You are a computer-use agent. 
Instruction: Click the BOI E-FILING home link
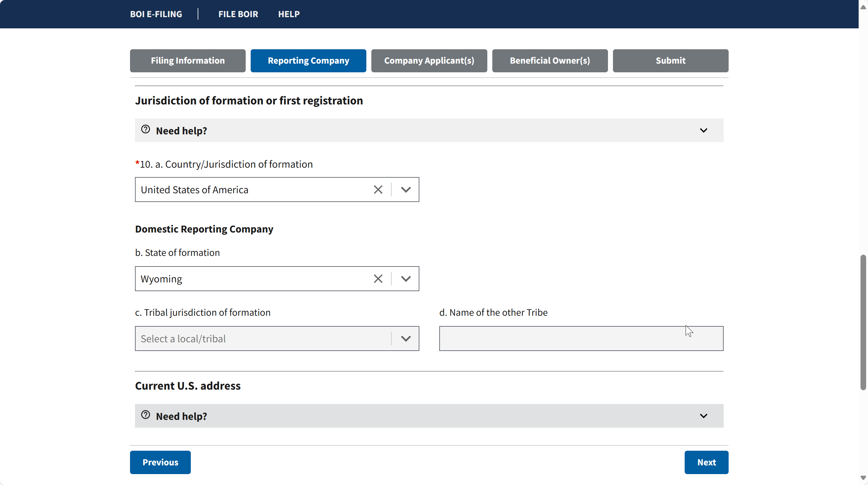[156, 14]
